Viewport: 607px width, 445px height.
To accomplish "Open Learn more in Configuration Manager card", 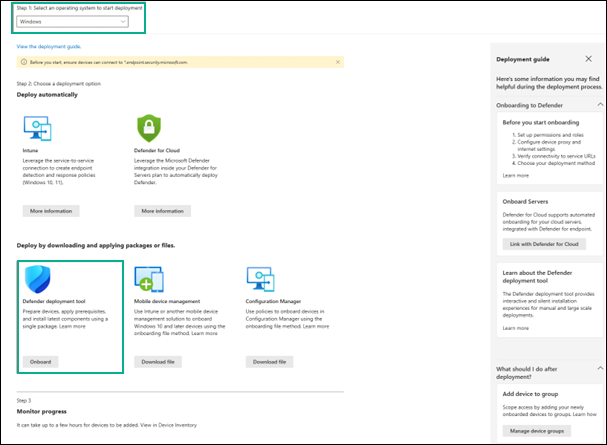I will click(x=316, y=327).
